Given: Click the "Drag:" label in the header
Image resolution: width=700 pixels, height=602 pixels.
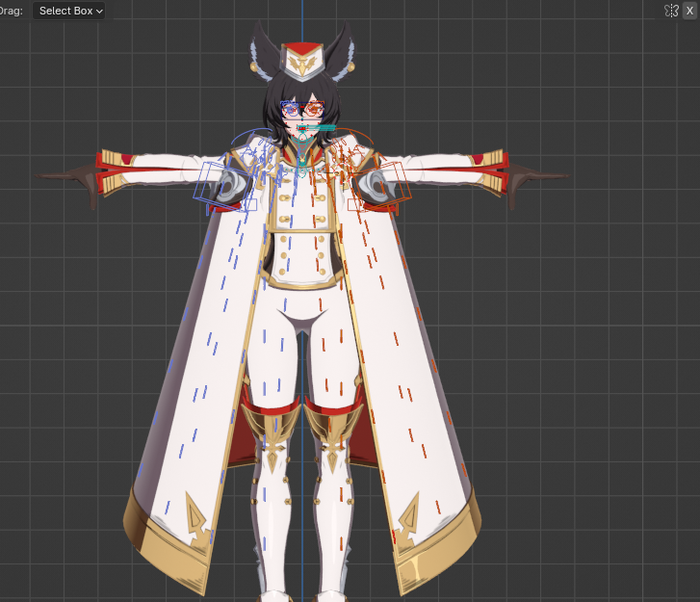Looking at the screenshot, I should tap(12, 11).
